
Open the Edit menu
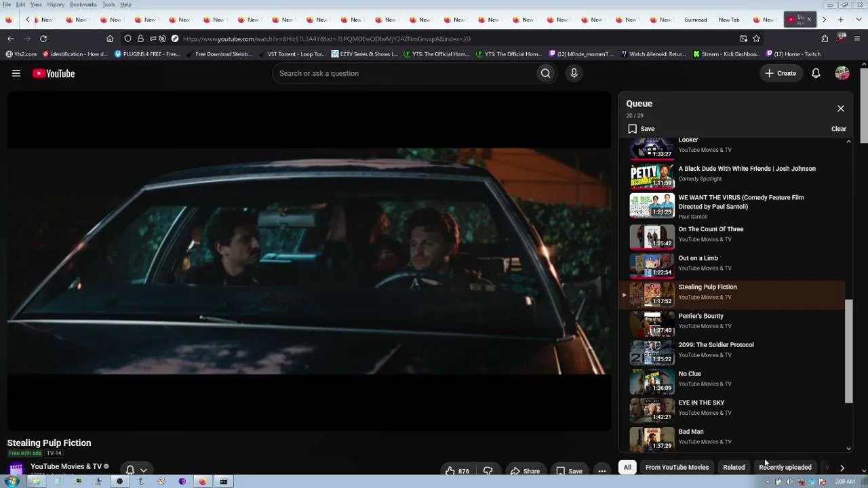[21, 5]
